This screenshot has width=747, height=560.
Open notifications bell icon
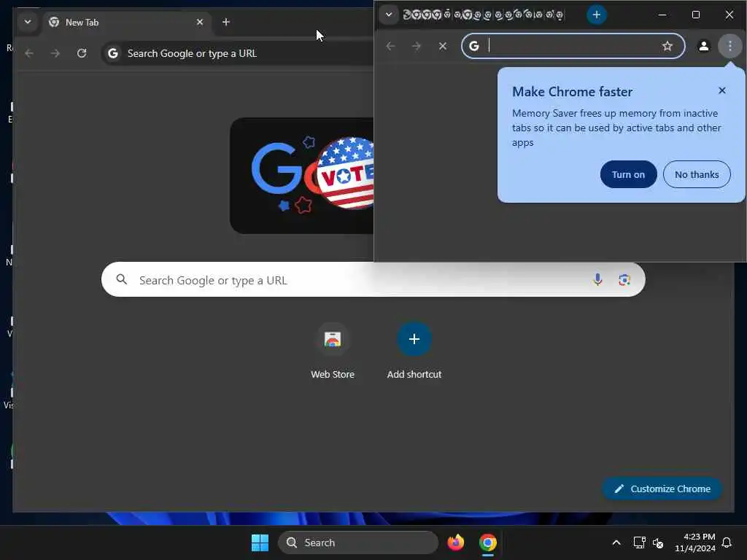point(727,542)
